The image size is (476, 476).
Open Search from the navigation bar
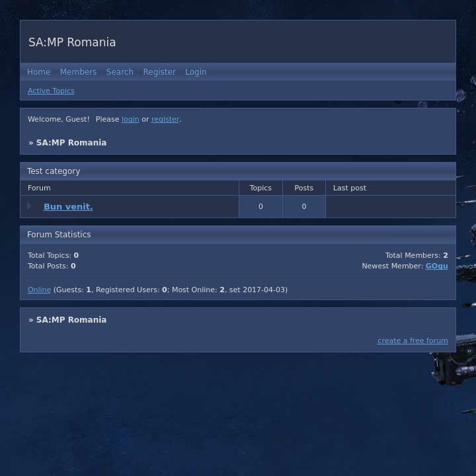(120, 72)
